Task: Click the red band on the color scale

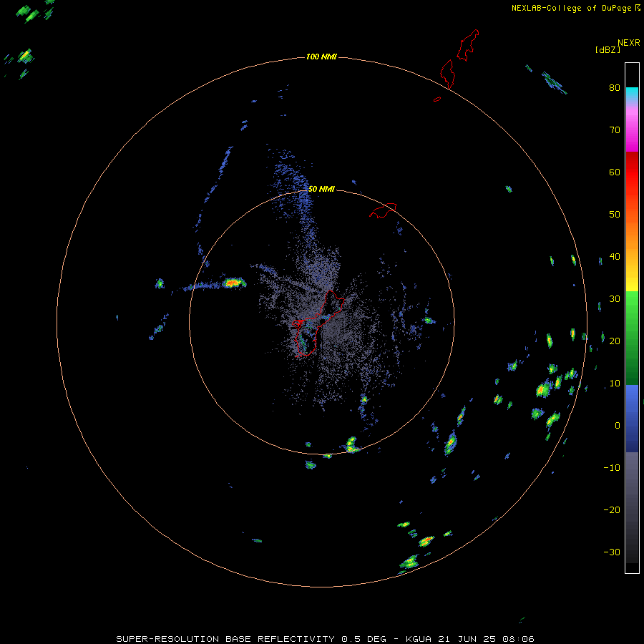Action: click(x=632, y=172)
